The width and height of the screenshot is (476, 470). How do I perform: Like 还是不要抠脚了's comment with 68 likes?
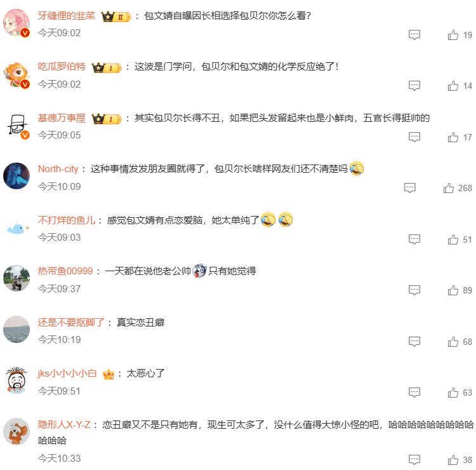tap(453, 342)
